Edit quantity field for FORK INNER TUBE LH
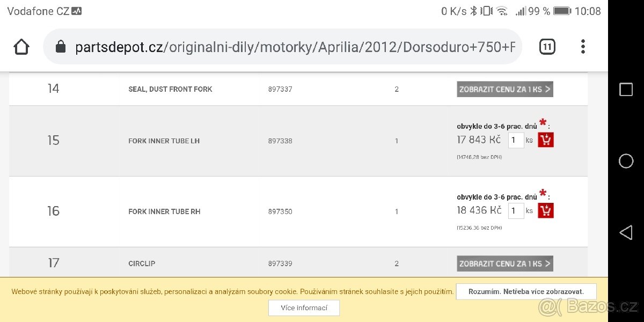The image size is (644, 322). [516, 140]
